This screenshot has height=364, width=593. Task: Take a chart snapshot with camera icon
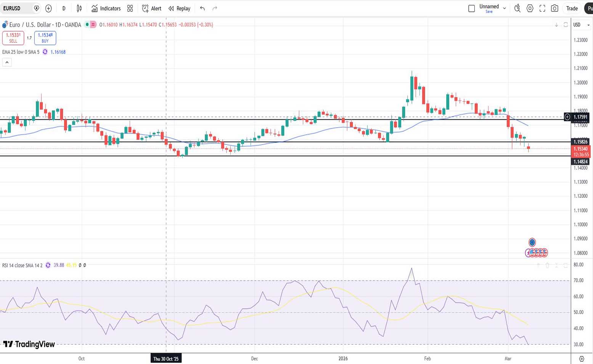[555, 8]
